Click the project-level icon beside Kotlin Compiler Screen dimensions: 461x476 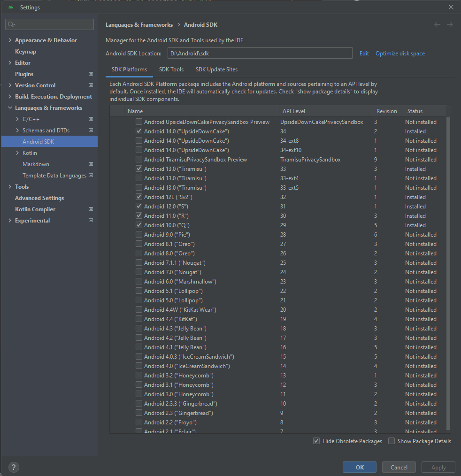tap(91, 209)
